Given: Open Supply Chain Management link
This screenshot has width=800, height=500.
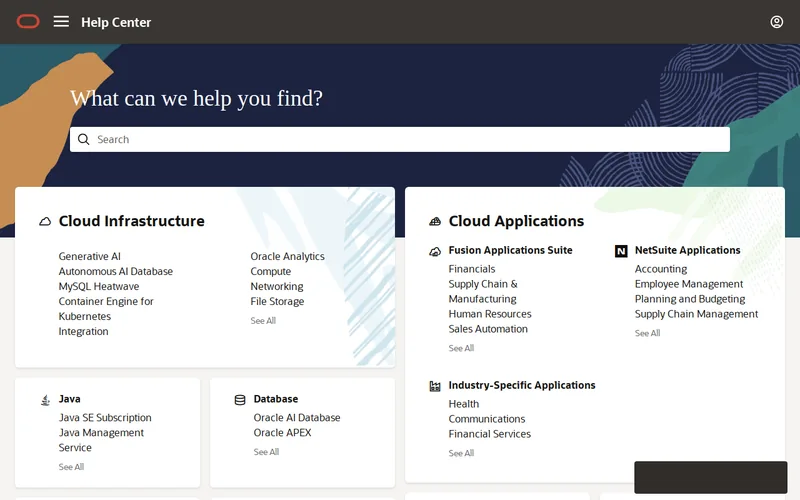Looking at the screenshot, I should click(x=696, y=314).
